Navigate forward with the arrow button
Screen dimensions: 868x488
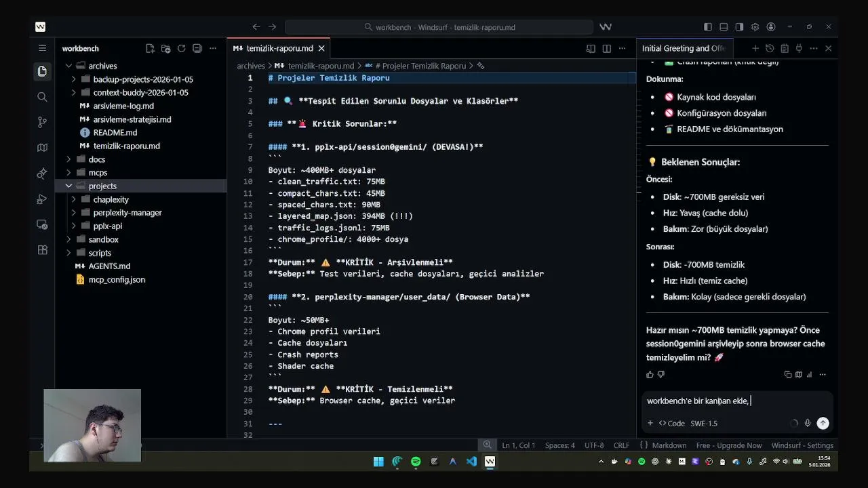pos(272,27)
